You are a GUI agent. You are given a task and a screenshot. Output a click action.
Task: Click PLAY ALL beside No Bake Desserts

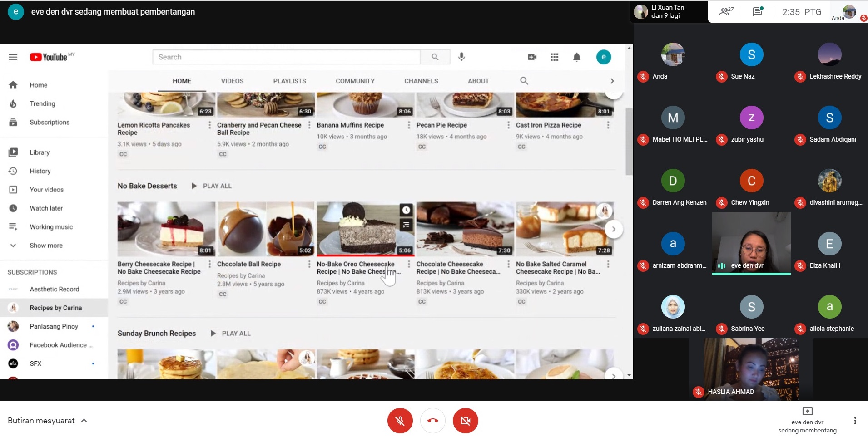tap(212, 186)
